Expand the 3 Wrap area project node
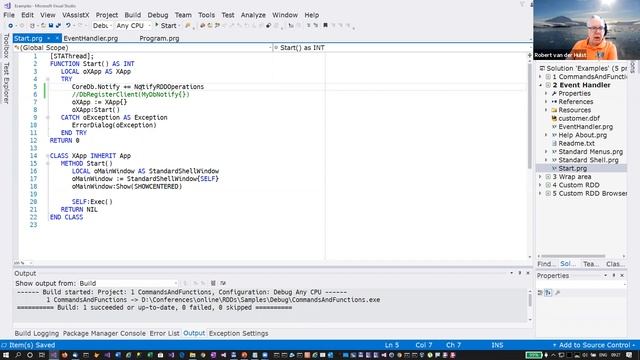The height and width of the screenshot is (360, 640). point(540,177)
